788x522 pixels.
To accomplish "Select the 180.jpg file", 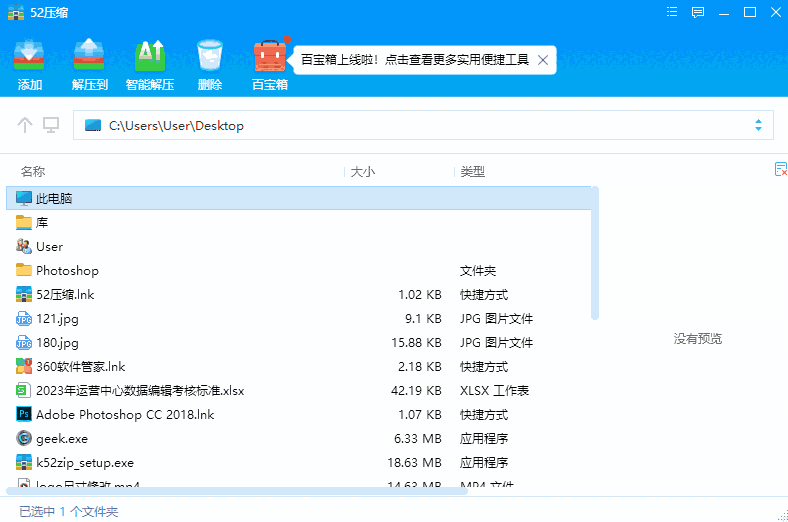I will tap(299, 343).
